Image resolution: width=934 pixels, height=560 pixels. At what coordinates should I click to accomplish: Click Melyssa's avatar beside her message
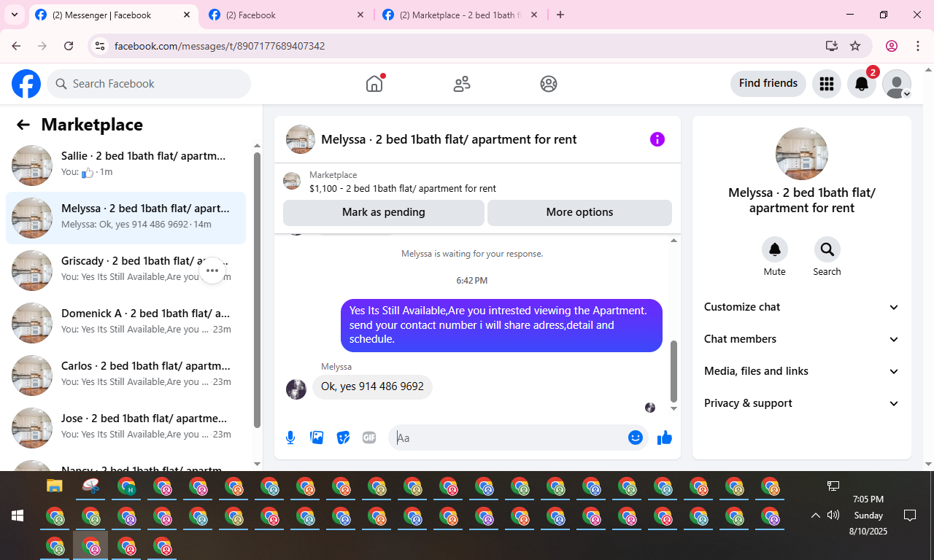click(296, 389)
